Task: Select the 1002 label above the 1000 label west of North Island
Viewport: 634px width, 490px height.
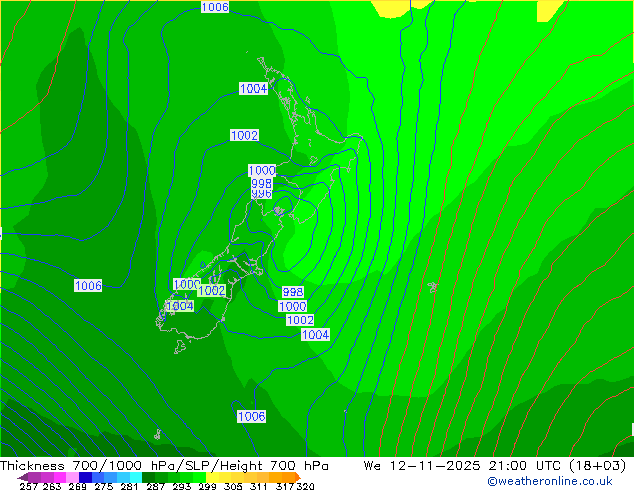Action: point(244,135)
